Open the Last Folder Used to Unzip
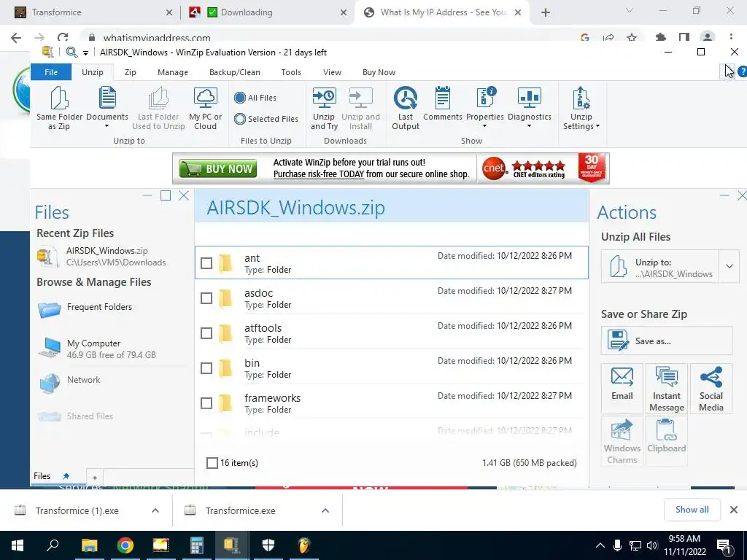This screenshot has width=747, height=560. [x=158, y=109]
